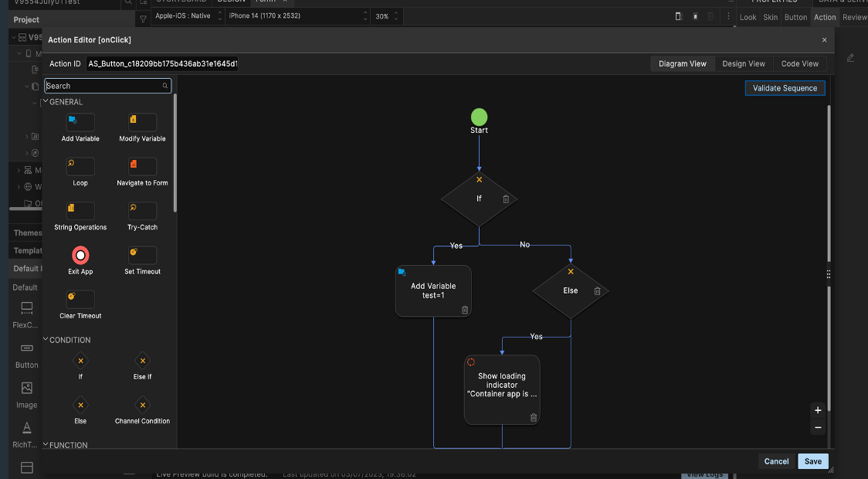Choose the Navigate to Form icon
The image size is (868, 479).
pyautogui.click(x=142, y=166)
